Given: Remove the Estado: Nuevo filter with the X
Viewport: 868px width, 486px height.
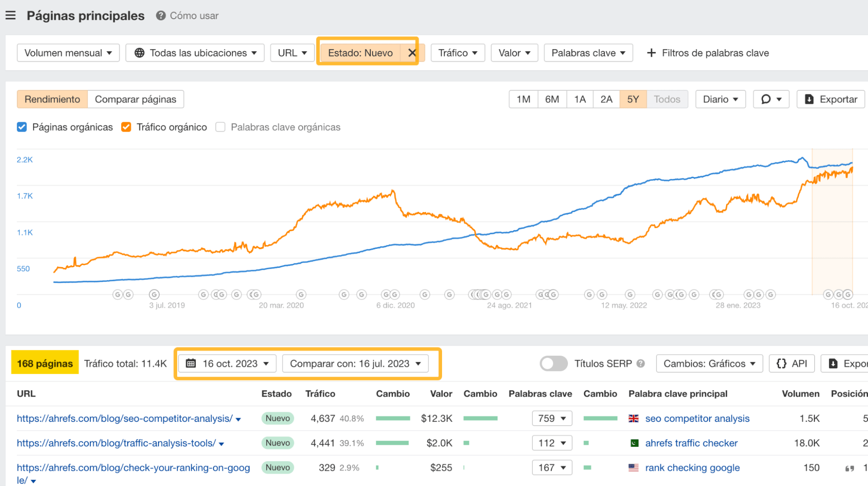Looking at the screenshot, I should click(x=412, y=53).
